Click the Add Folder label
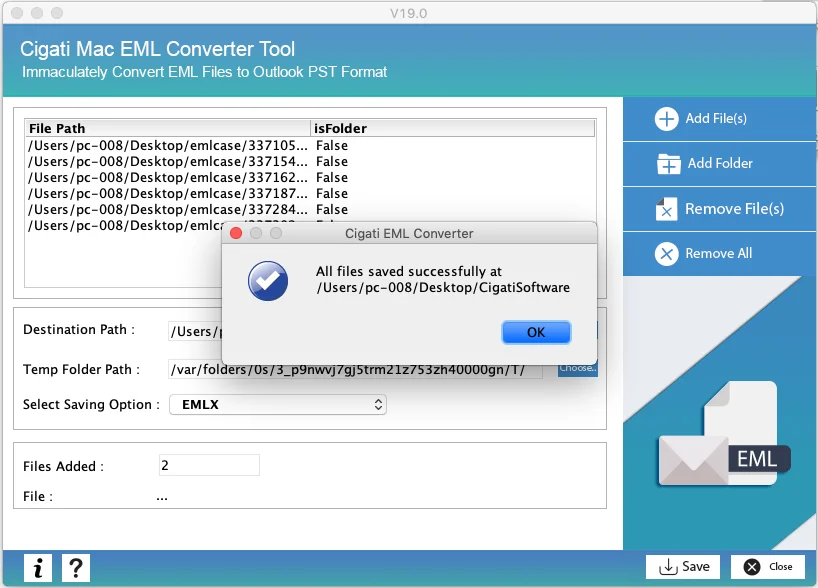Image resolution: width=818 pixels, height=588 pixels. click(x=720, y=163)
